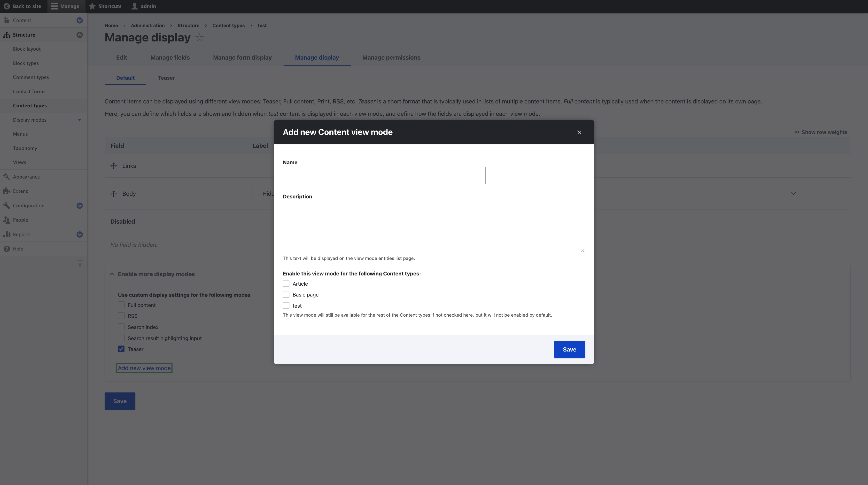This screenshot has width=868, height=485.
Task: Open the Shortcuts star menu
Action: [92, 6]
